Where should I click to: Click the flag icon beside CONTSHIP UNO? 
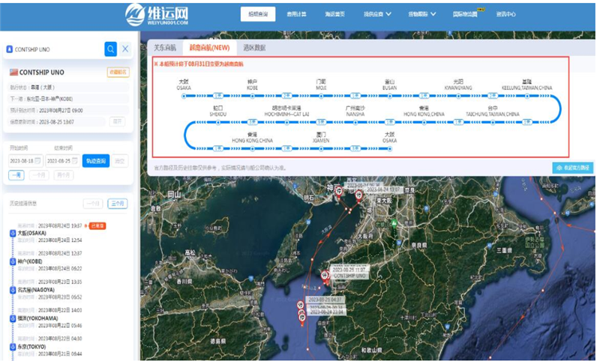coord(13,72)
